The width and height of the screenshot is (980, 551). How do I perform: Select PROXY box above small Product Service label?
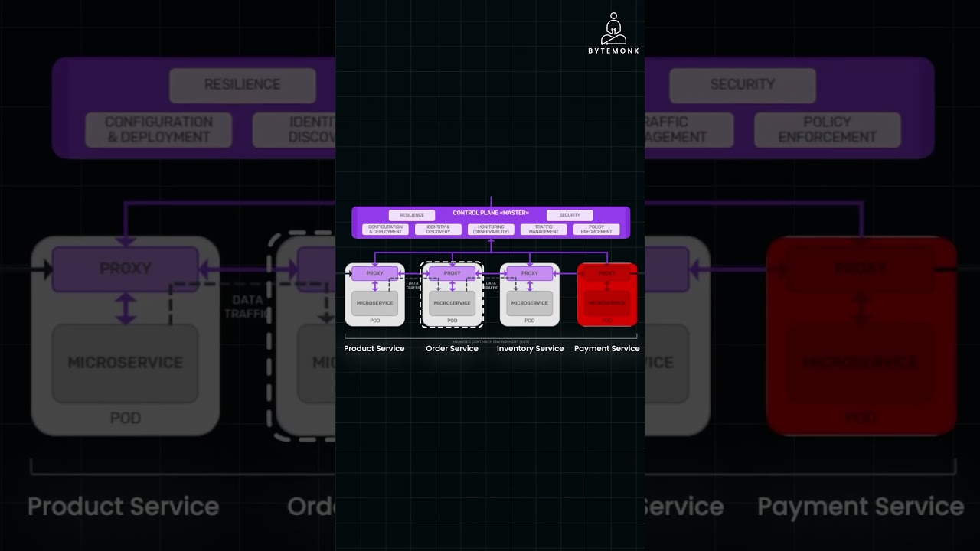pos(375,273)
